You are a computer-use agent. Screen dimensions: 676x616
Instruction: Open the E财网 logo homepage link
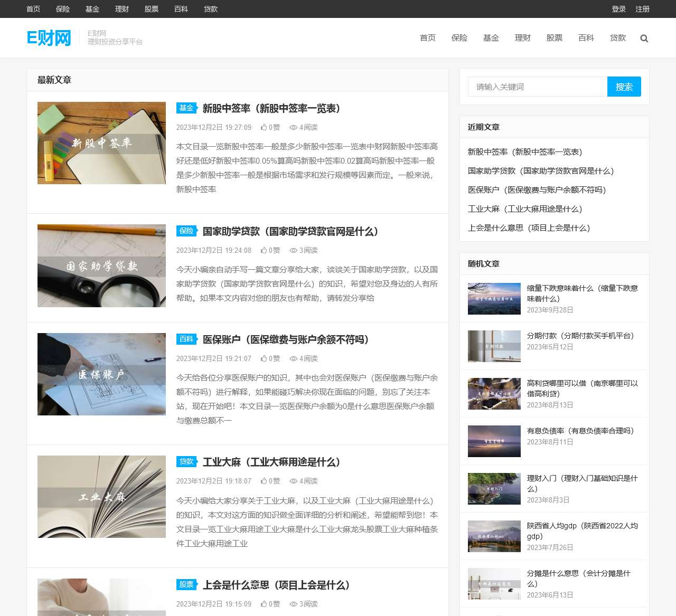click(49, 37)
